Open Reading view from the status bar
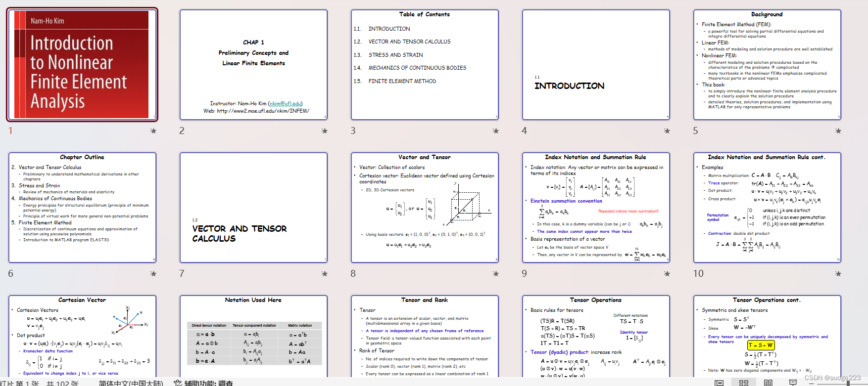 [x=768, y=383]
